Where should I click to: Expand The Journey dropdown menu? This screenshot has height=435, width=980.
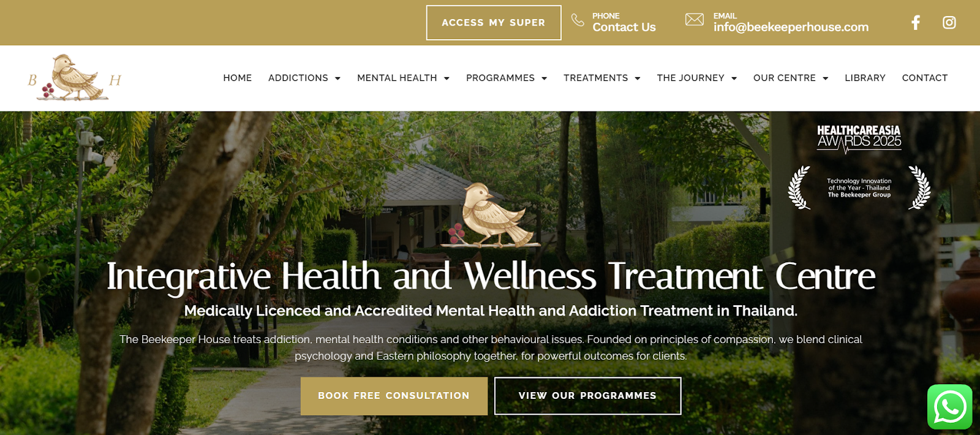tap(697, 78)
